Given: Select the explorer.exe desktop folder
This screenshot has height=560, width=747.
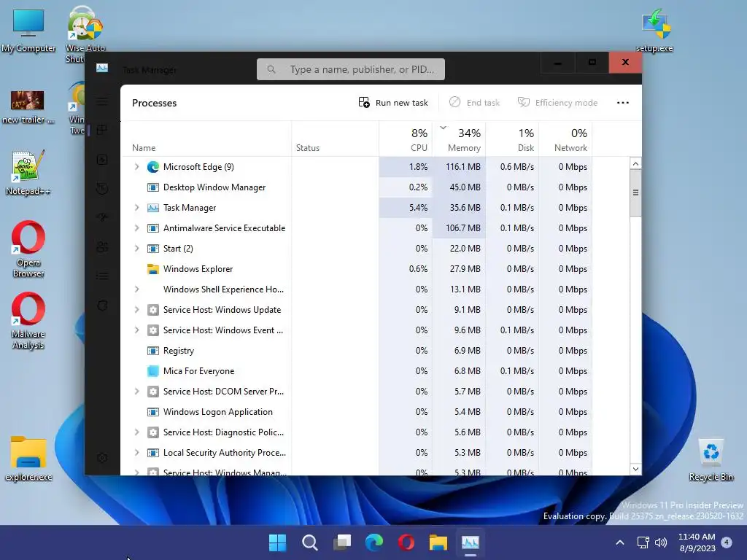Looking at the screenshot, I should click(x=28, y=458).
